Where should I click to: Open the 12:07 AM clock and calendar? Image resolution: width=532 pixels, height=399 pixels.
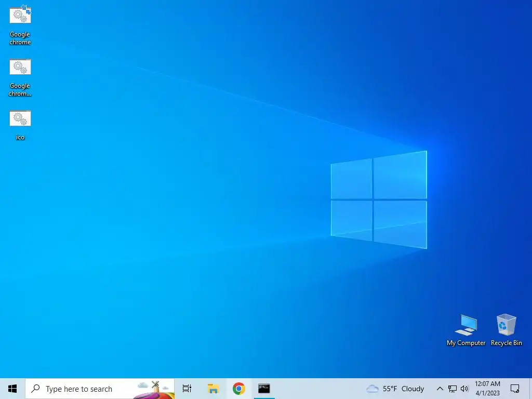(x=487, y=389)
